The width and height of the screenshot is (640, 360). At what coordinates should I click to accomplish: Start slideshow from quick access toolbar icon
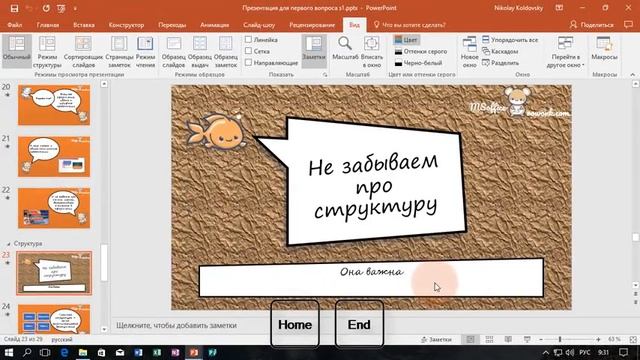tap(61, 8)
